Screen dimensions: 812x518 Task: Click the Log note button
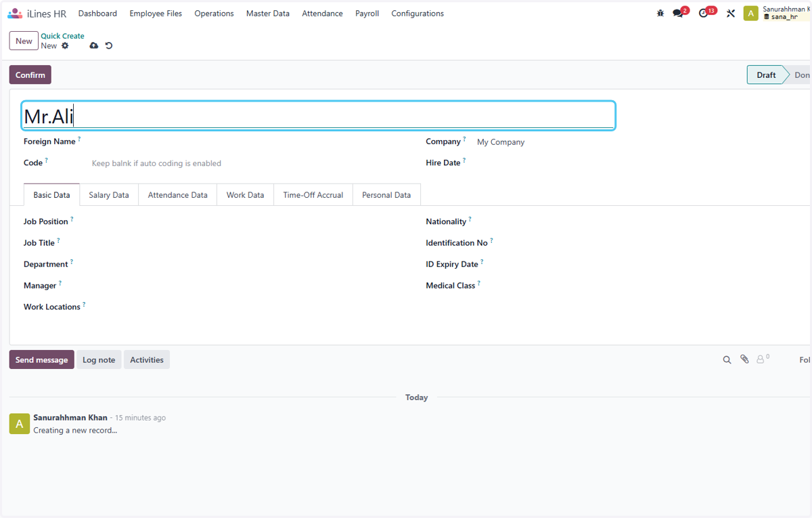tap(99, 360)
